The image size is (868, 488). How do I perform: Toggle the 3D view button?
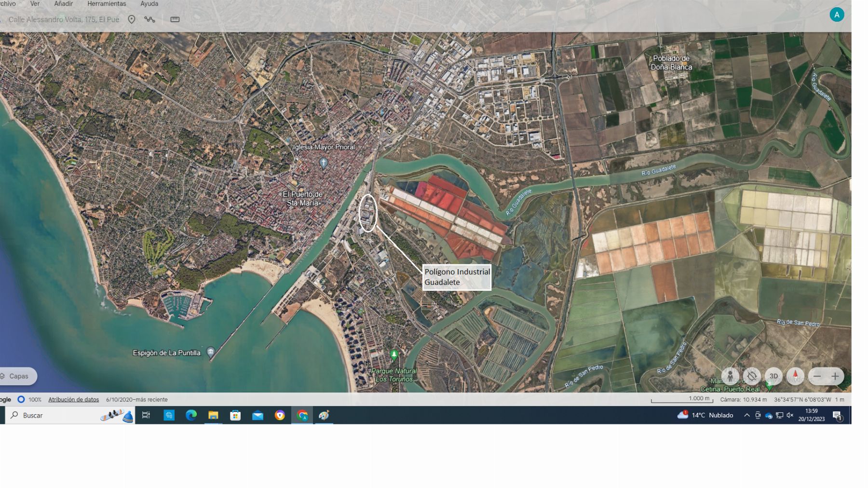(x=773, y=376)
